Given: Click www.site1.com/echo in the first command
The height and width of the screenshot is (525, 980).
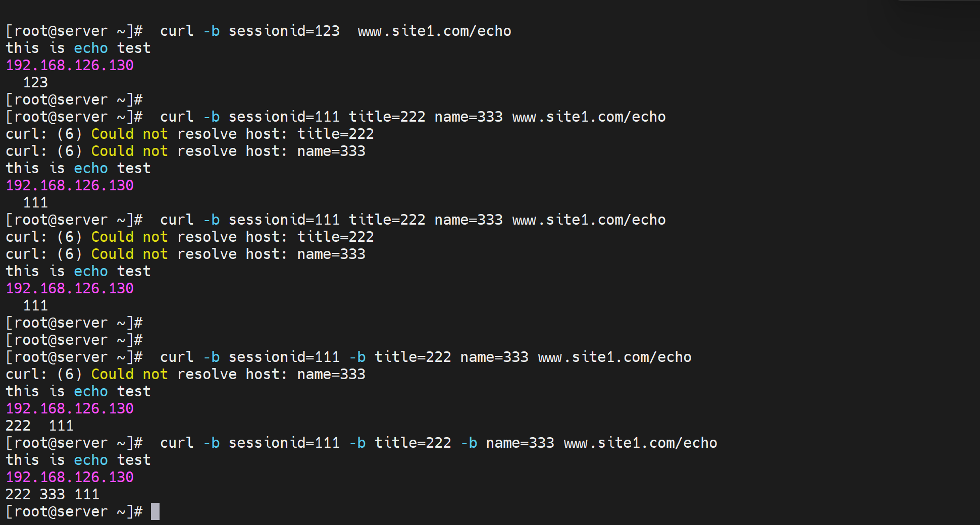Looking at the screenshot, I should 434,31.
